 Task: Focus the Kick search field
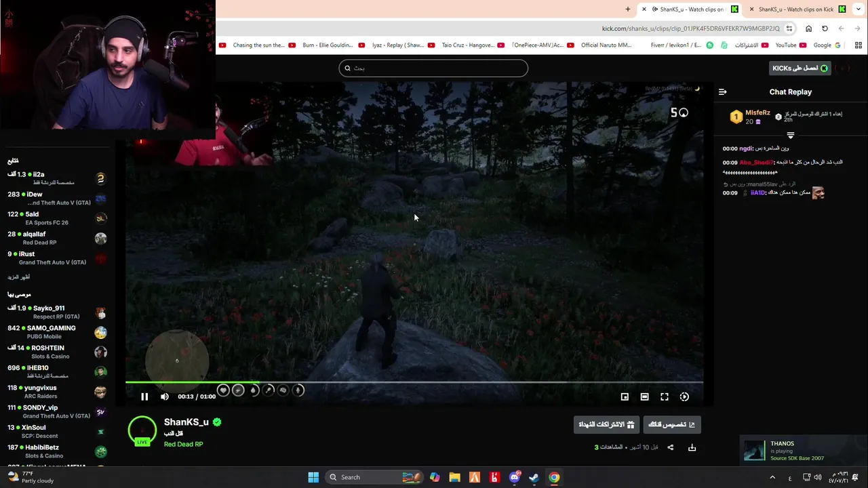(433, 68)
